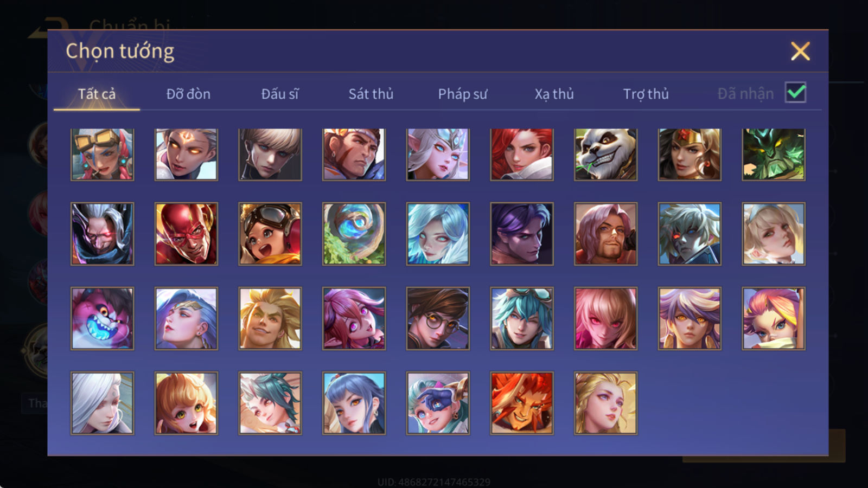Choose the hero wearing yellow goggles

(x=102, y=155)
